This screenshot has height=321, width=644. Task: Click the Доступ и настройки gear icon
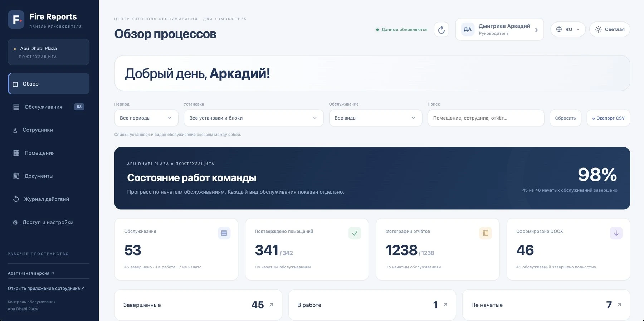pos(15,223)
